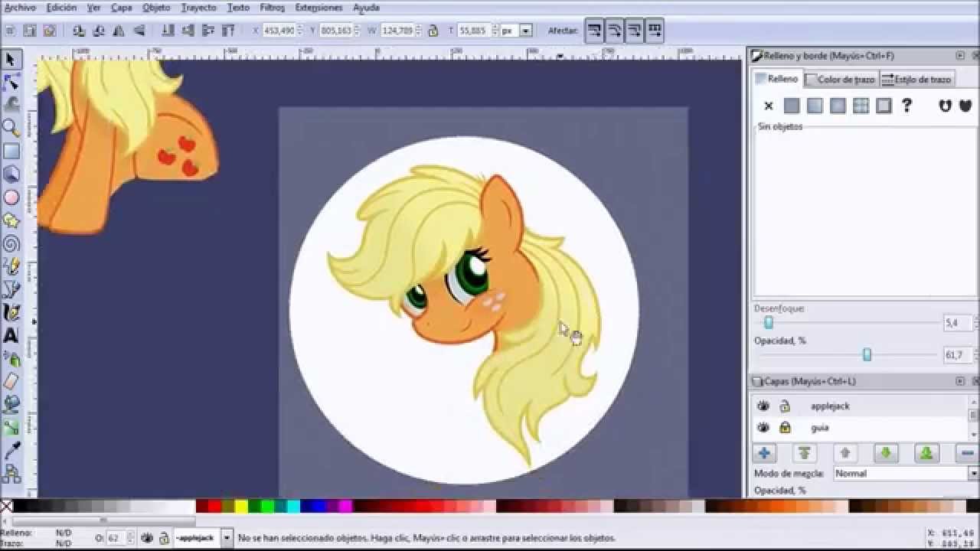The height and width of the screenshot is (551, 980).
Task: Adjust the Desenfoque blur slider
Action: point(769,323)
